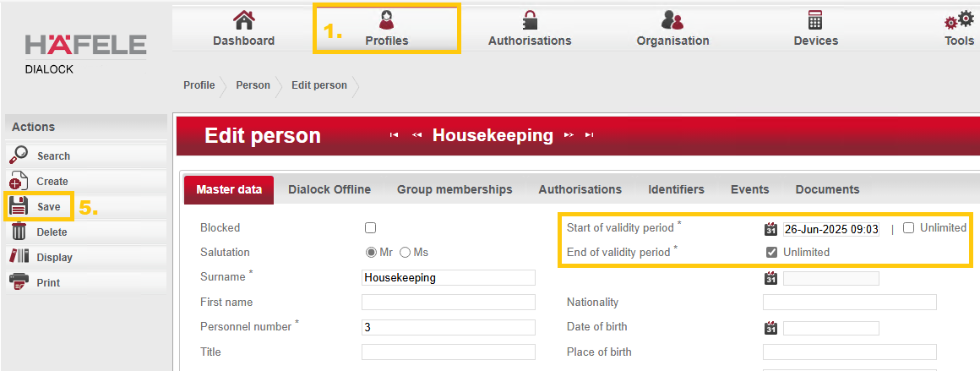Uncheck Unlimited for end of validity
The width and height of the screenshot is (980, 371).
[x=770, y=252]
